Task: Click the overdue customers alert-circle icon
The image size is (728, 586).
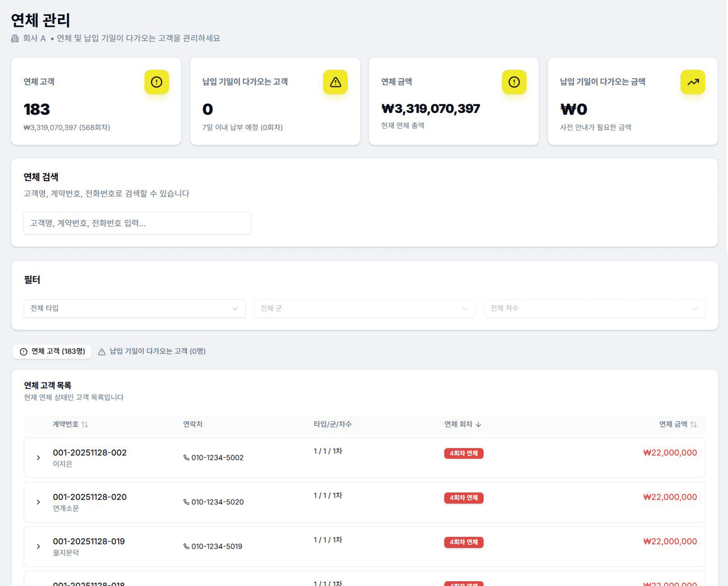Action: tap(156, 82)
